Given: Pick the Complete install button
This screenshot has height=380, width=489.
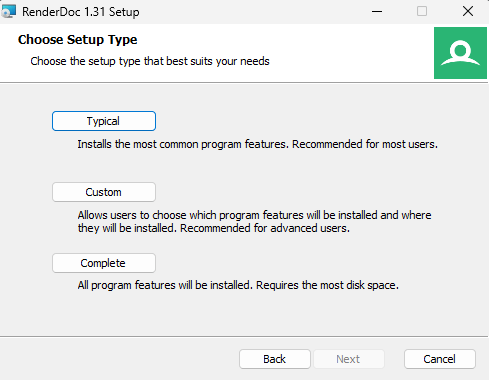Looking at the screenshot, I should [104, 263].
